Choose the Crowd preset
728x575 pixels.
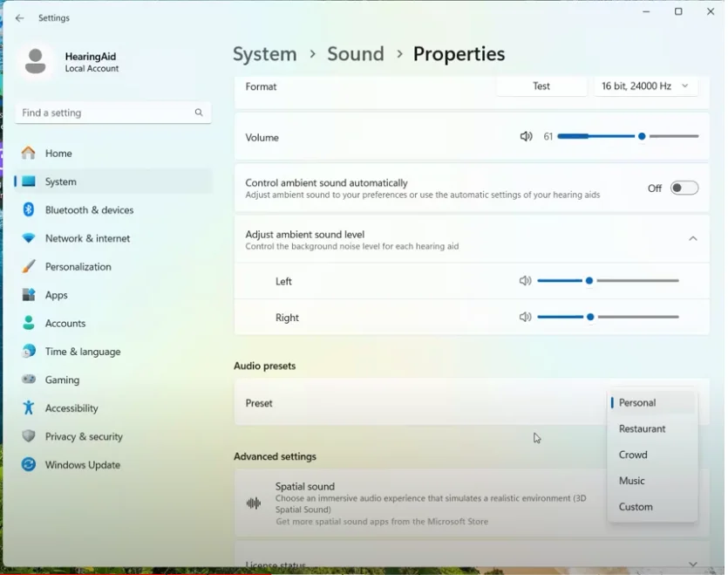click(x=652, y=455)
